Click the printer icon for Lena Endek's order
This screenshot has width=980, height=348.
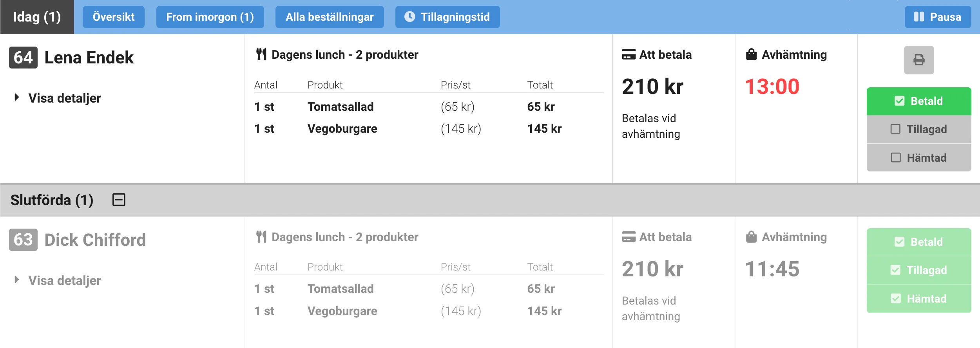(x=920, y=60)
